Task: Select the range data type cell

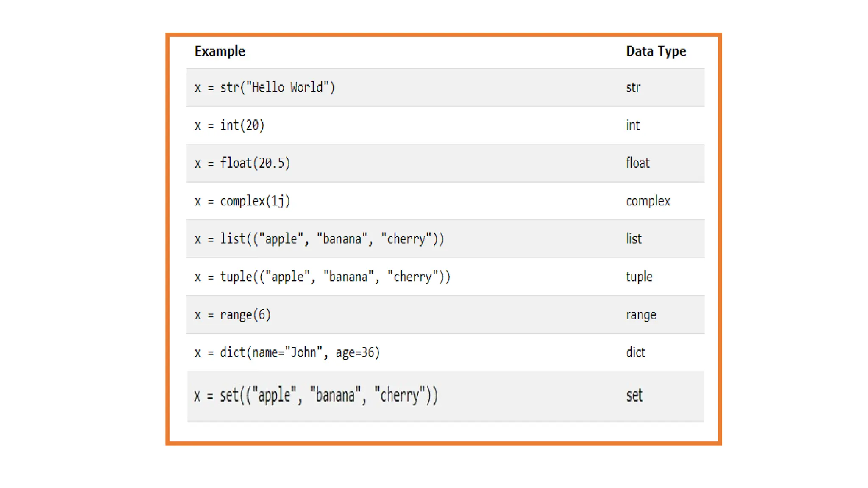Action: 641,315
